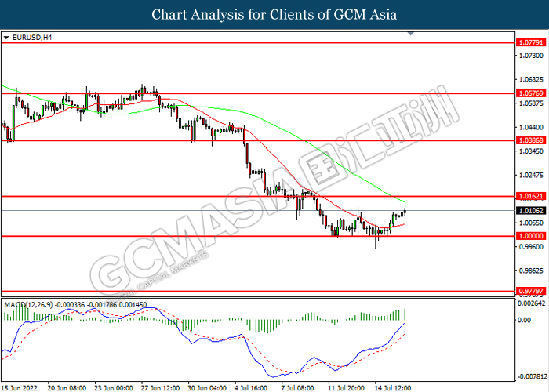Click the 7 Jul 08:00 time label

[x=297, y=387]
